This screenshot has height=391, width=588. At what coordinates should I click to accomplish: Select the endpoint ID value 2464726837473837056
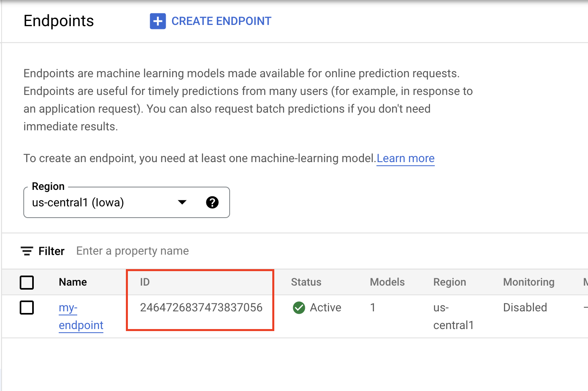(x=201, y=307)
